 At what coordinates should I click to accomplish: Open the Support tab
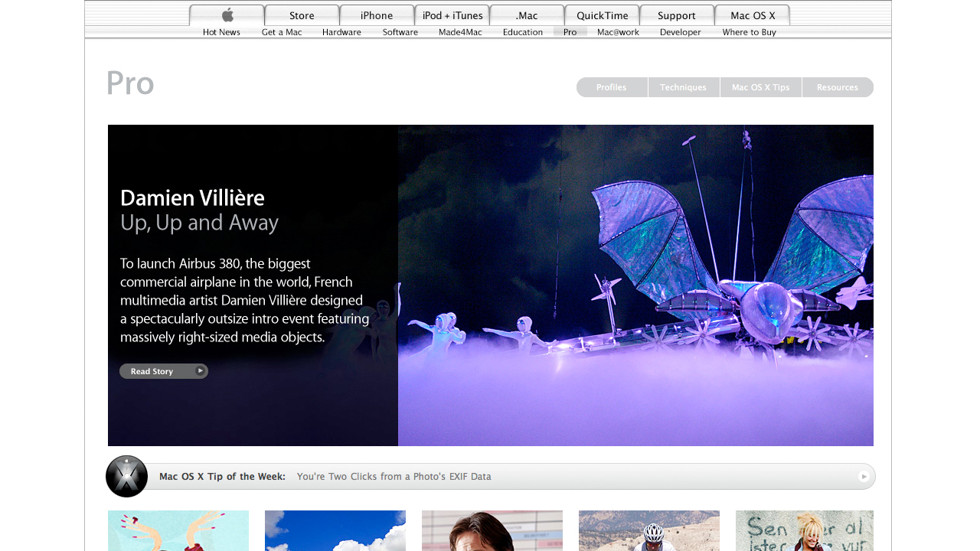[x=677, y=15]
